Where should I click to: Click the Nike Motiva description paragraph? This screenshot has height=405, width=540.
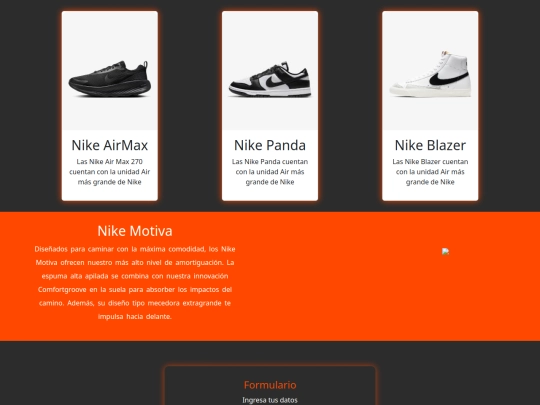tap(135, 282)
